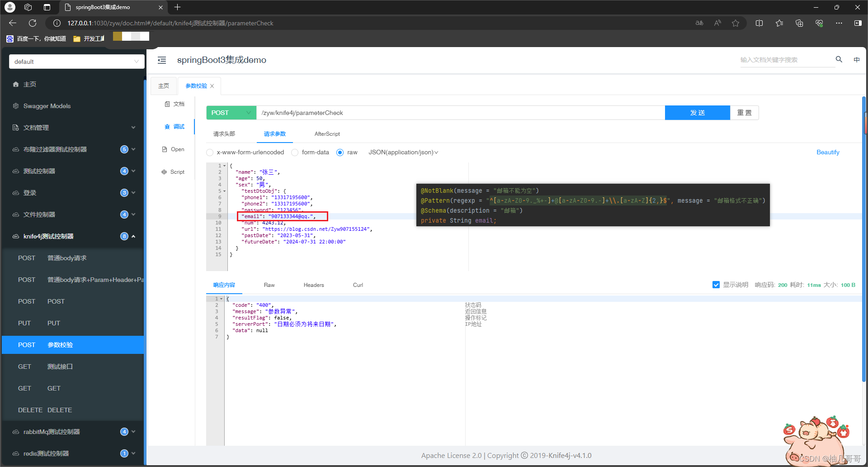The width and height of the screenshot is (868, 467).
Task: Click the 发送 send button
Action: (x=697, y=113)
